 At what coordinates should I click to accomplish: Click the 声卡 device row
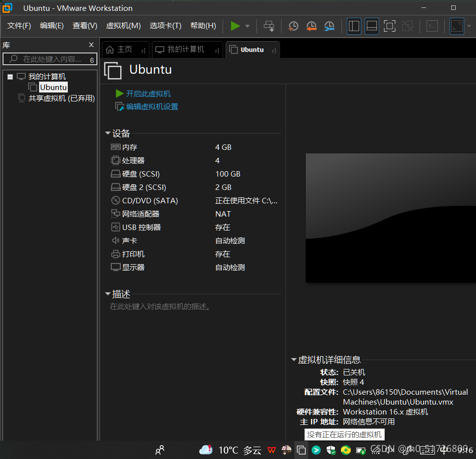coord(194,240)
